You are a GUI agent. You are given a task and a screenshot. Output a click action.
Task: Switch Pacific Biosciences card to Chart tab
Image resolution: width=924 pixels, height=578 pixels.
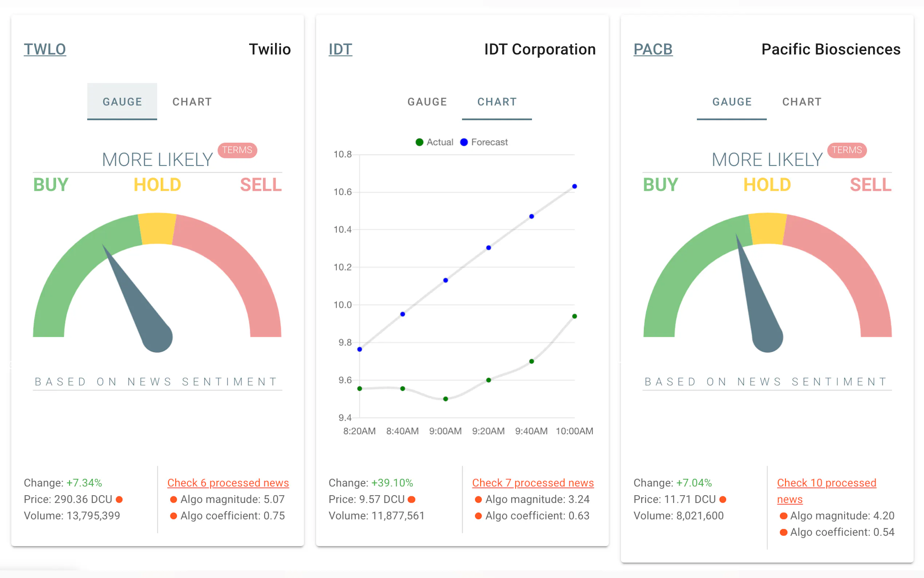pos(801,102)
